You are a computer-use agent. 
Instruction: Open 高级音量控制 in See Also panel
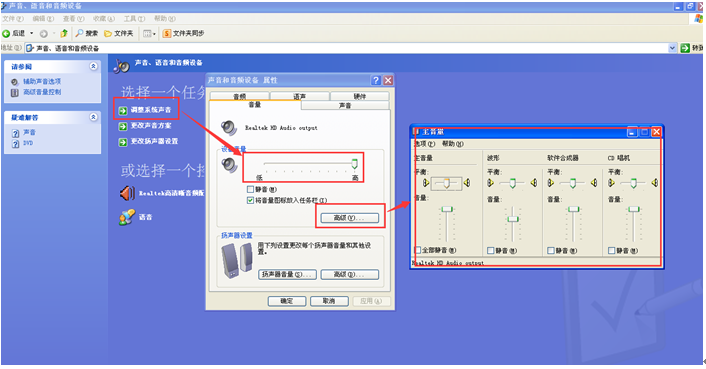tap(42, 92)
